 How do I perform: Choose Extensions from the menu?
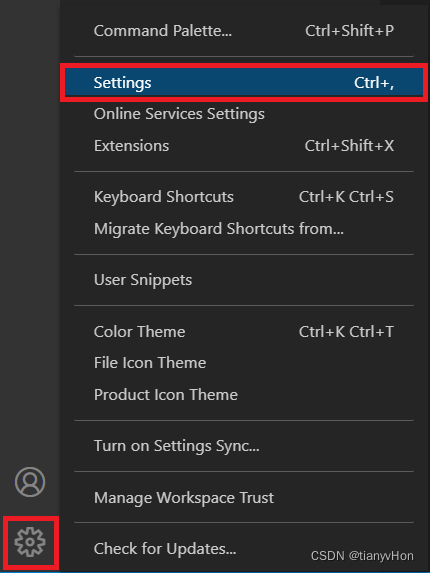[x=244, y=146]
